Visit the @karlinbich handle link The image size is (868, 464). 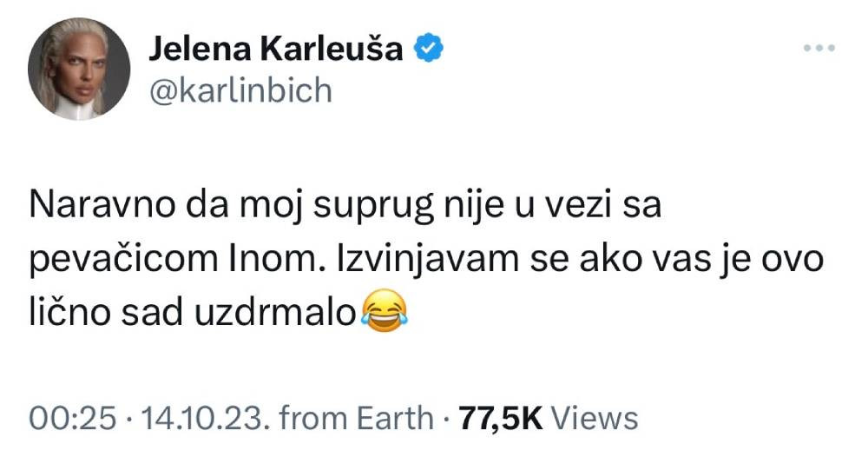[240, 90]
